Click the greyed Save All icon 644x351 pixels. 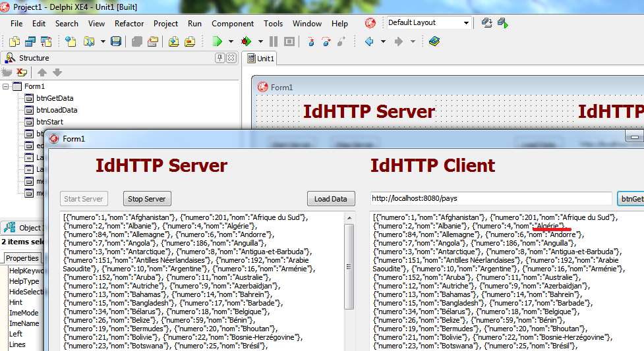click(136, 41)
